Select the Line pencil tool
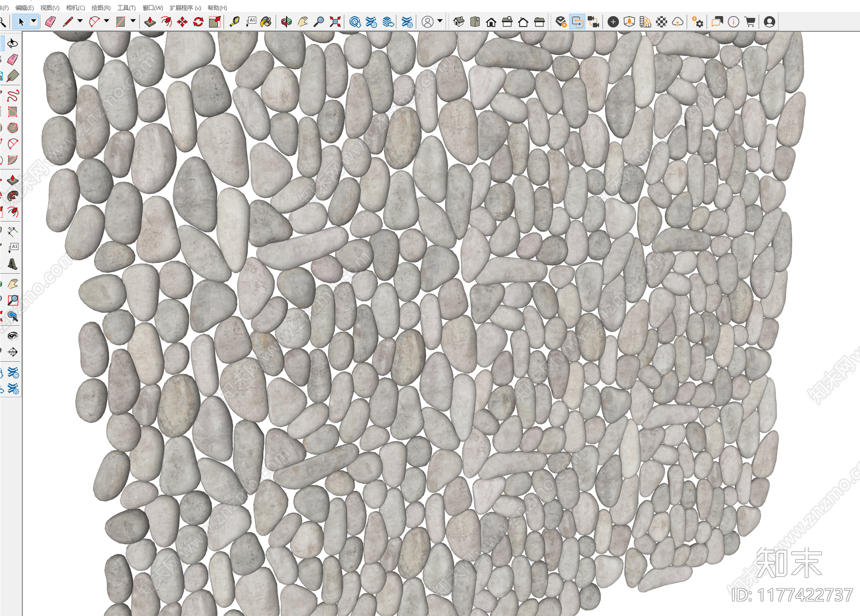 [x=67, y=22]
